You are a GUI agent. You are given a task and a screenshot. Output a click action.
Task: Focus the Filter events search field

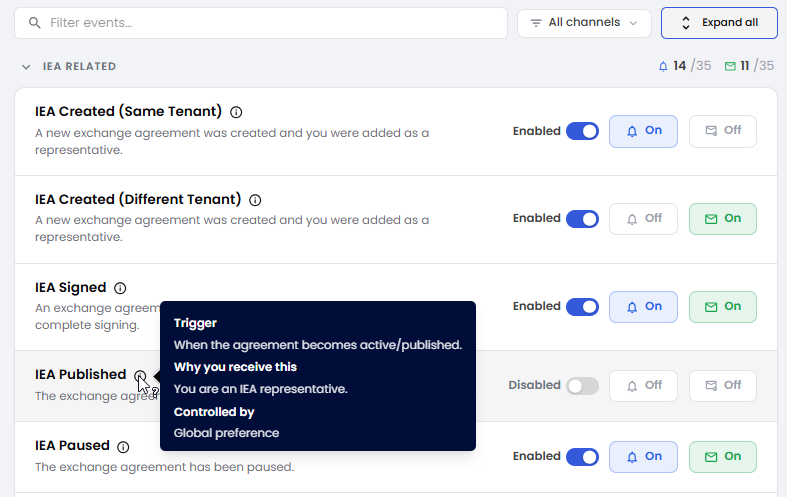tap(261, 23)
